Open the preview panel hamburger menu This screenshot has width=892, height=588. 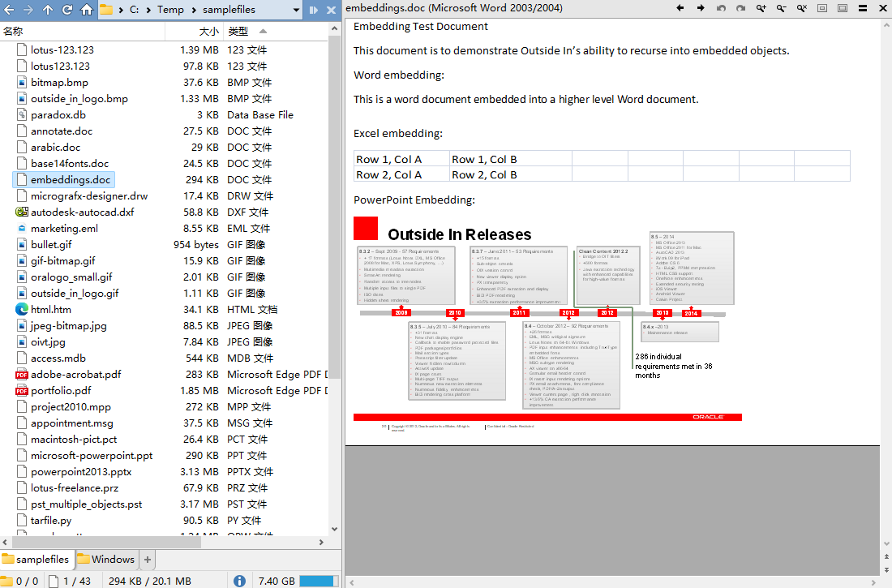[x=863, y=8]
